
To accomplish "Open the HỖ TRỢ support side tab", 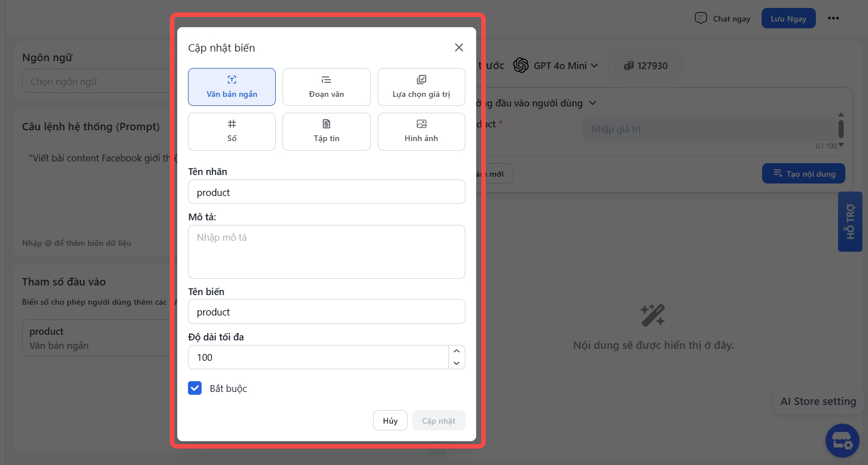I will point(850,221).
